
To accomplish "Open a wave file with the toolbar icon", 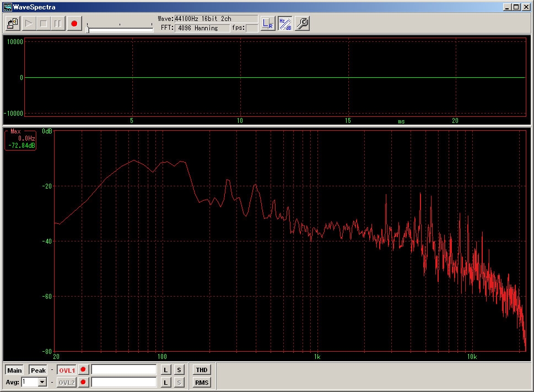I will point(13,24).
